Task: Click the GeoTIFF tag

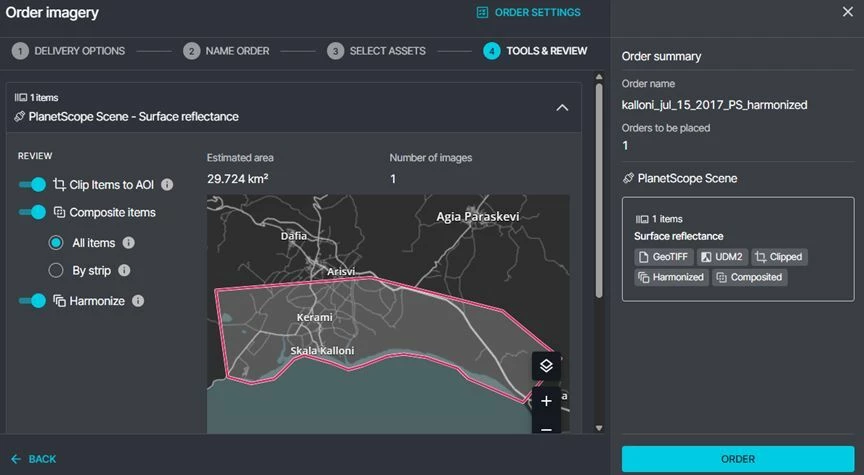Action: 663,257
